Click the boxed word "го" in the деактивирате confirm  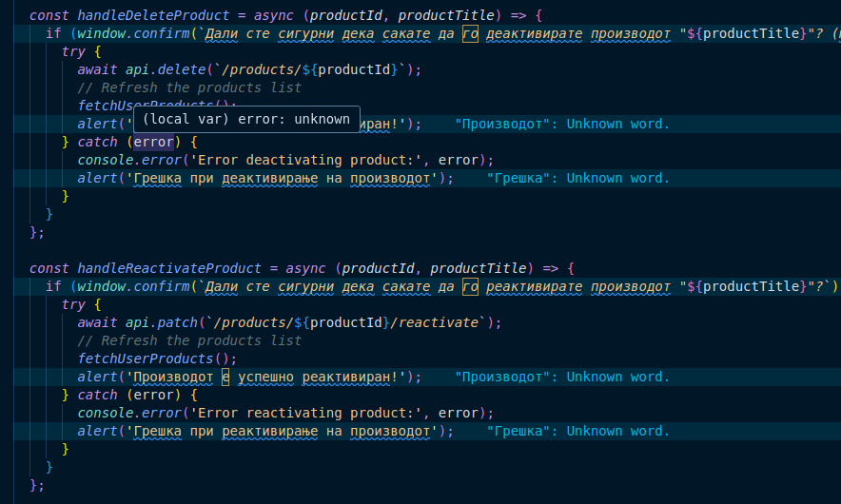pos(470,34)
